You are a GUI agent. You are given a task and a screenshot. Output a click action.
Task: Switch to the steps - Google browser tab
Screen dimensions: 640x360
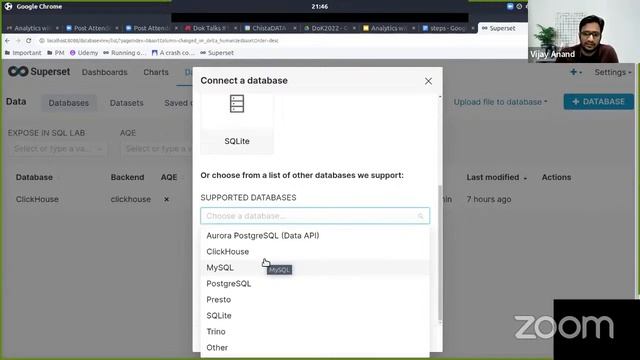click(x=447, y=28)
